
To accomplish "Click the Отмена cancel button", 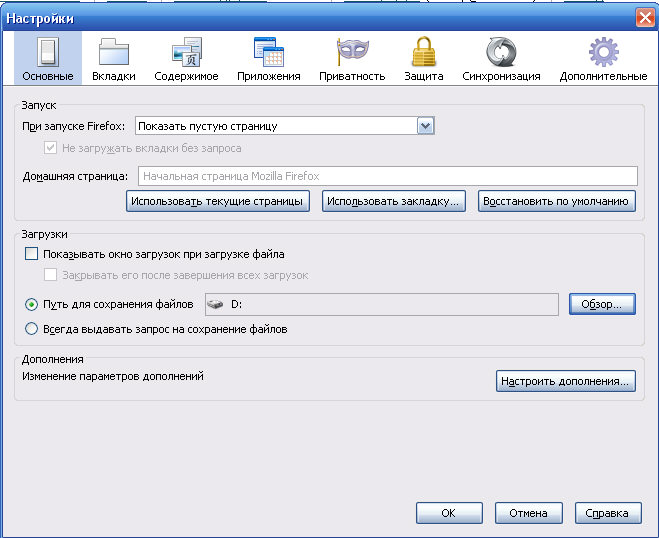I will tap(529, 513).
